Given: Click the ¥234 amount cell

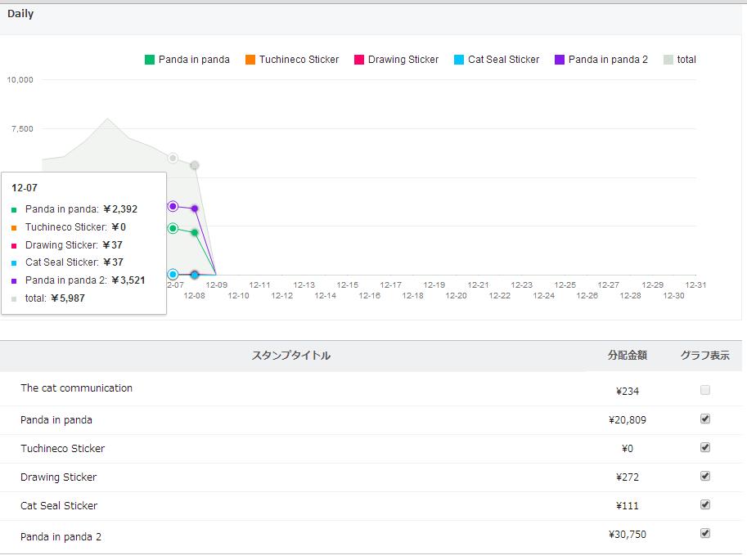Looking at the screenshot, I should click(x=627, y=392).
